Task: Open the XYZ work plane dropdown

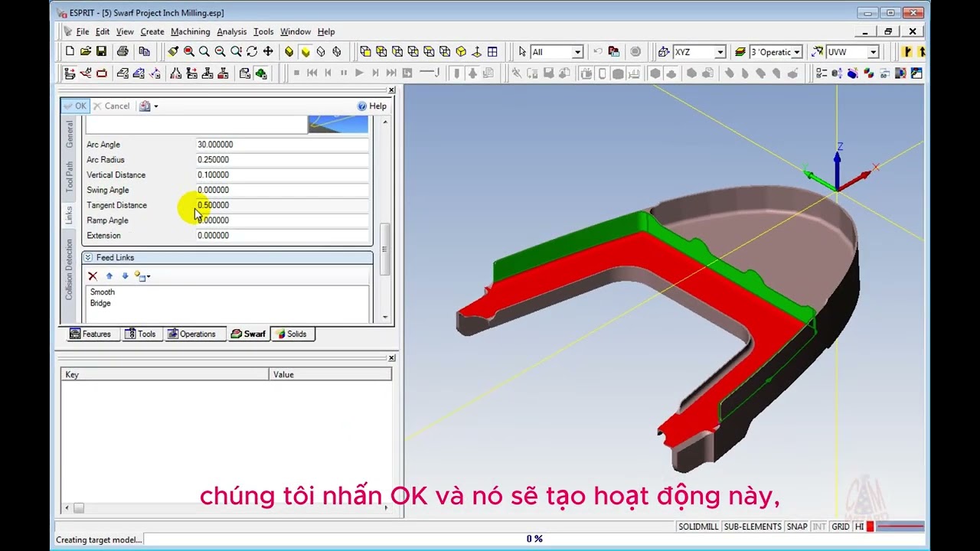Action: 720,52
